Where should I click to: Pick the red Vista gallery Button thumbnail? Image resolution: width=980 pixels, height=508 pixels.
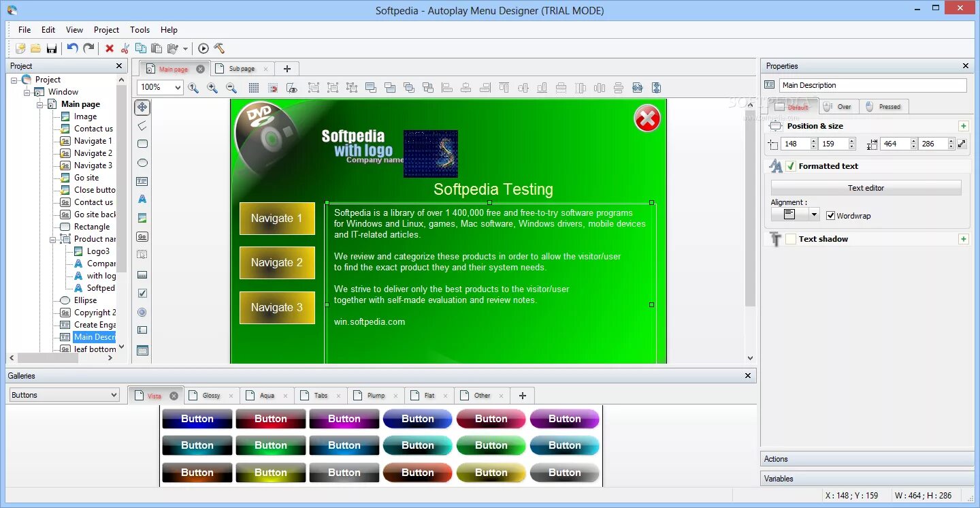click(x=271, y=419)
